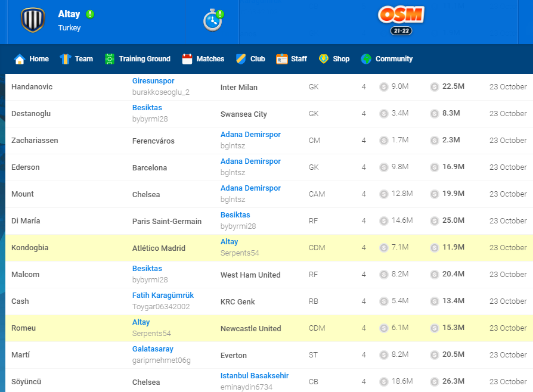Click the coin icon beside 16.9M
The height and width of the screenshot is (392, 533).
click(x=435, y=167)
